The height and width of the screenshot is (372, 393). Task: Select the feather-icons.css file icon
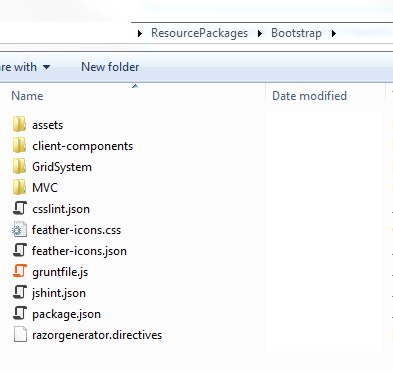(20, 230)
